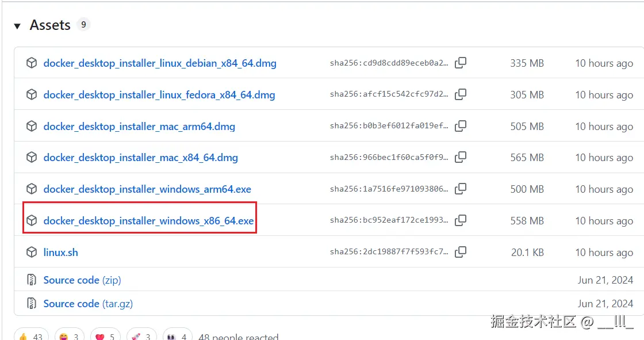Click package icon beside linux debian dmg
The width and height of the screenshot is (644, 340).
32,63
